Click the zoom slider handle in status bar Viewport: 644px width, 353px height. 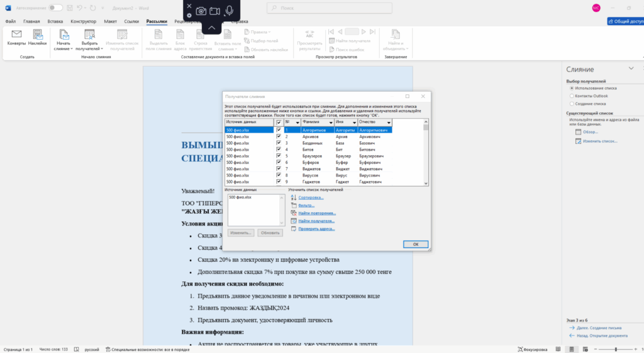click(616, 349)
